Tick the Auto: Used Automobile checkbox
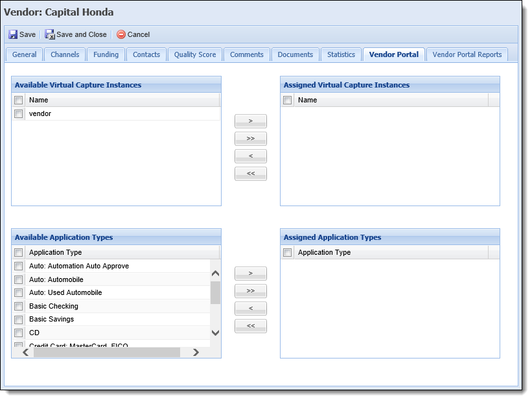 click(19, 292)
